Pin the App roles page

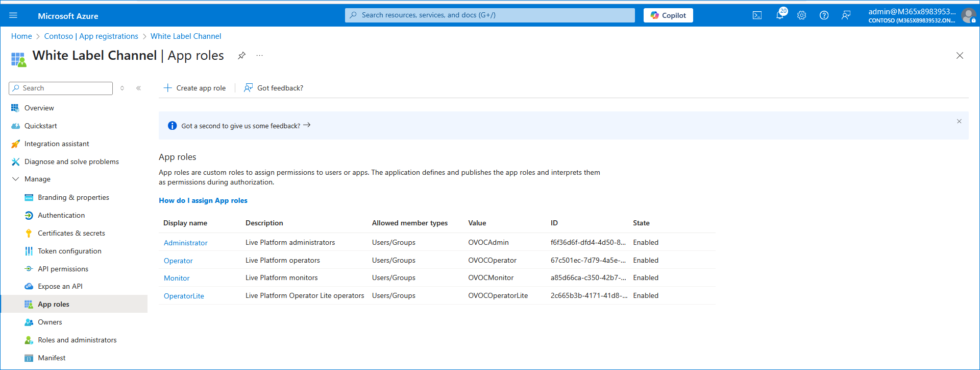click(x=241, y=56)
